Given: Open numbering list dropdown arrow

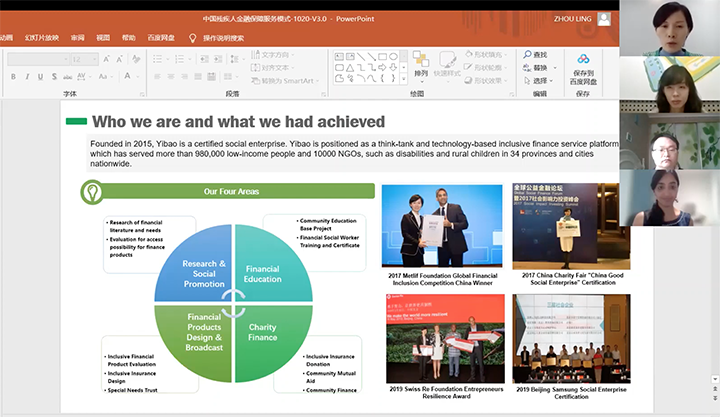Looking at the screenshot, I should (x=190, y=59).
